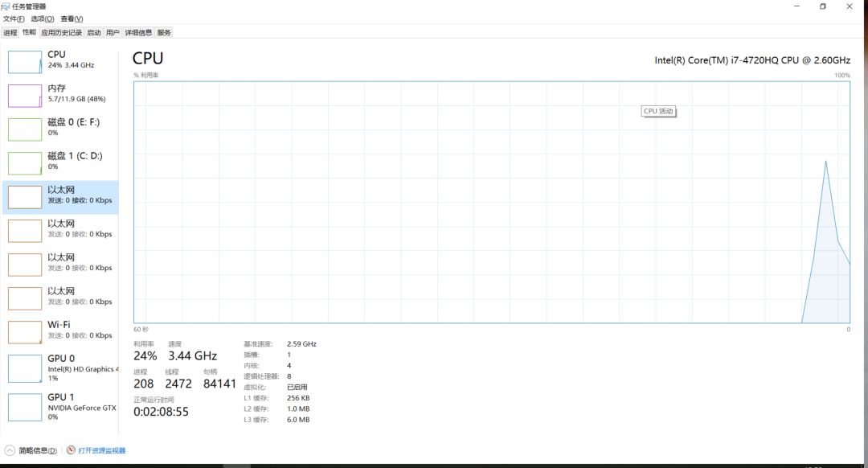Select the Wi-Fi graph thumbnail

tap(25, 332)
